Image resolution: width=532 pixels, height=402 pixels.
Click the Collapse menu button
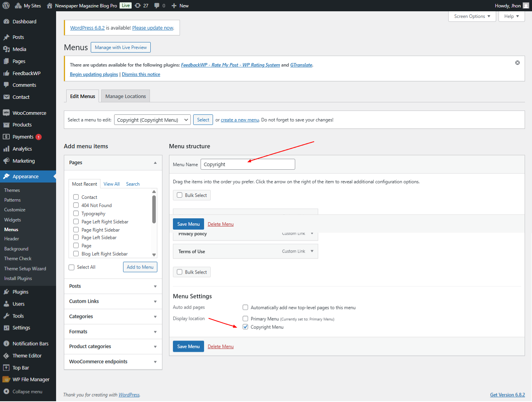[x=23, y=391]
